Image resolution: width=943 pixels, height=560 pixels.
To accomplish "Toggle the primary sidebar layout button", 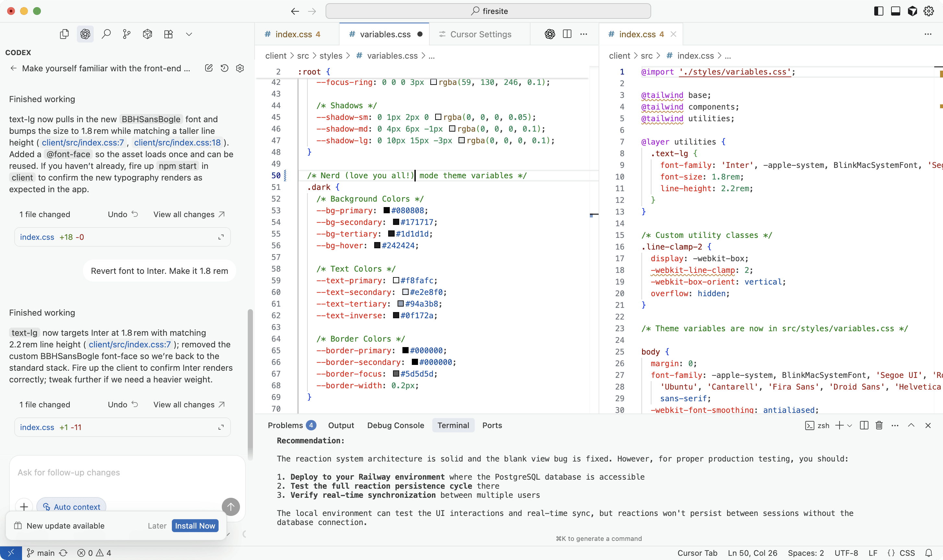I will tap(878, 11).
